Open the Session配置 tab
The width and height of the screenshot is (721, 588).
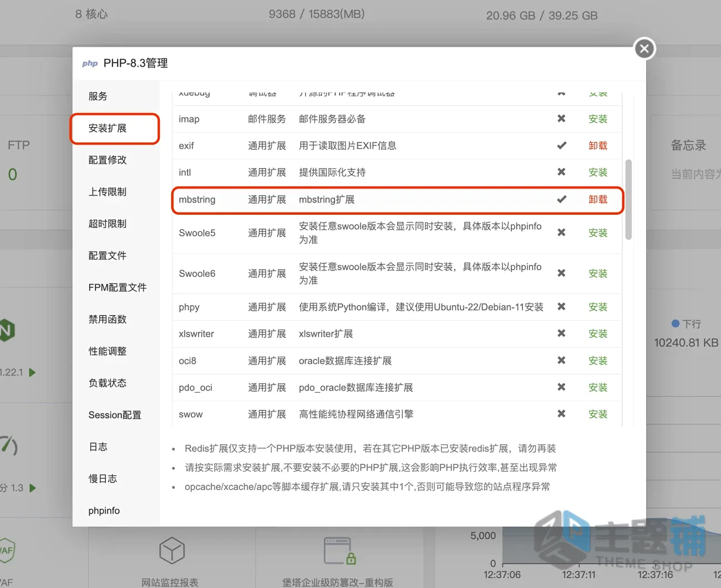115,415
